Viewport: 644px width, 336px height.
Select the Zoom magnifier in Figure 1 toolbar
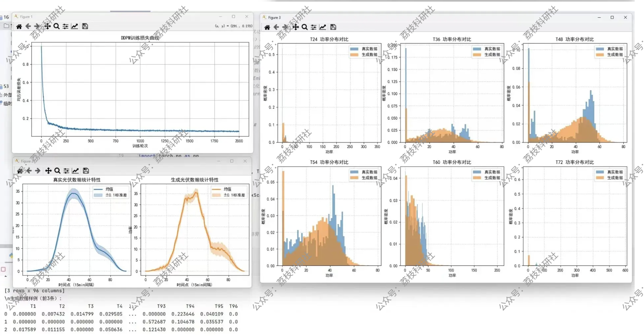point(56,26)
